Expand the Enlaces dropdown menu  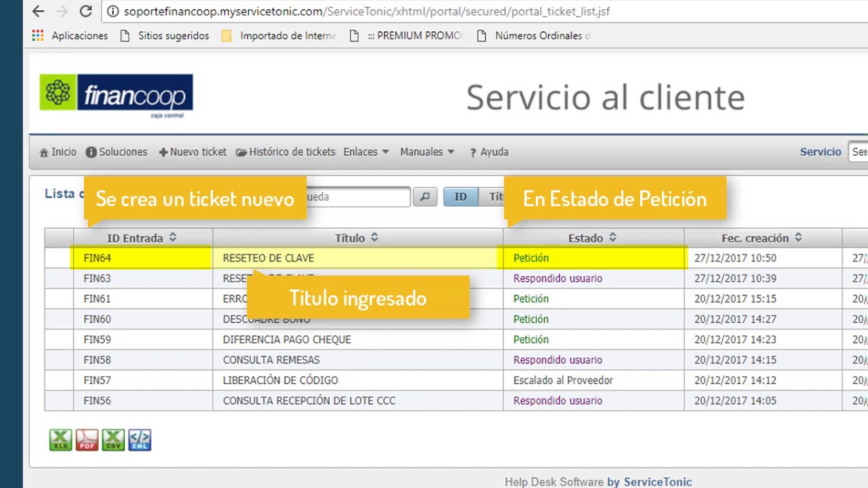[366, 152]
